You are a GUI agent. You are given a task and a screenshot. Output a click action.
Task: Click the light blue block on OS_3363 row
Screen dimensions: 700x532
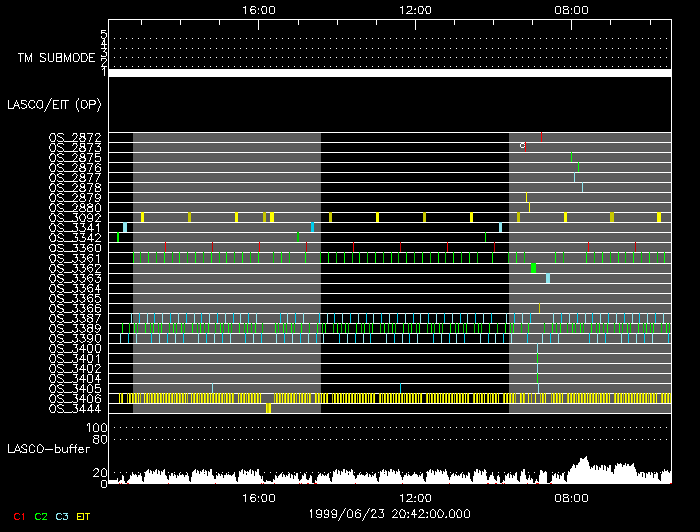pos(548,278)
